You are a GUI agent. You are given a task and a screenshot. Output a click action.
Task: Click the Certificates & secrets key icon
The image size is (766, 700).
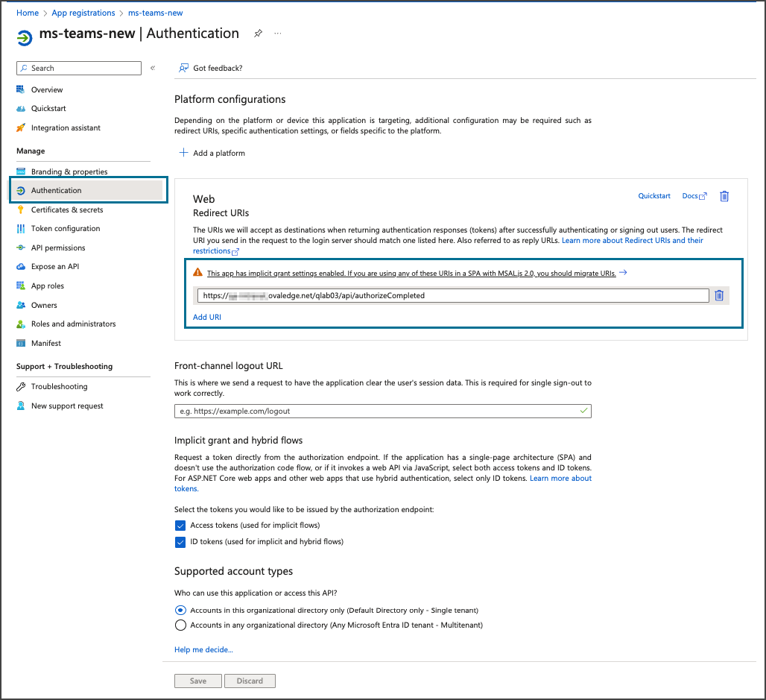tap(21, 209)
